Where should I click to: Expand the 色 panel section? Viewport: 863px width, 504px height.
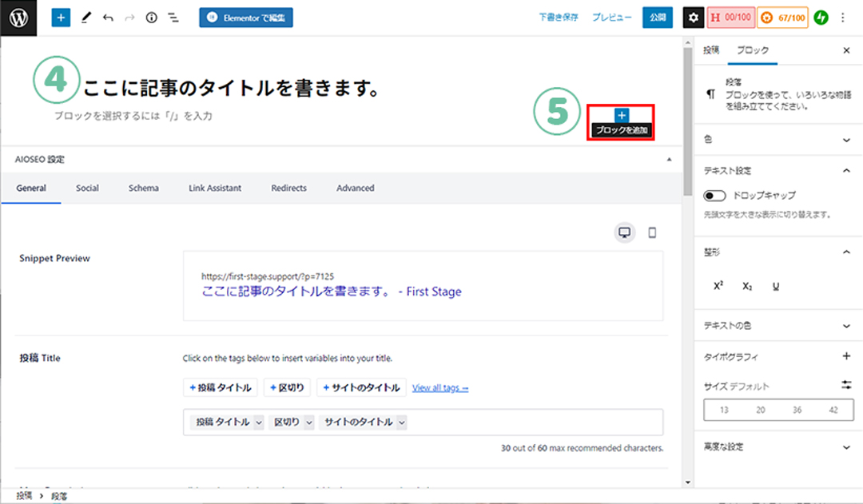(x=846, y=140)
